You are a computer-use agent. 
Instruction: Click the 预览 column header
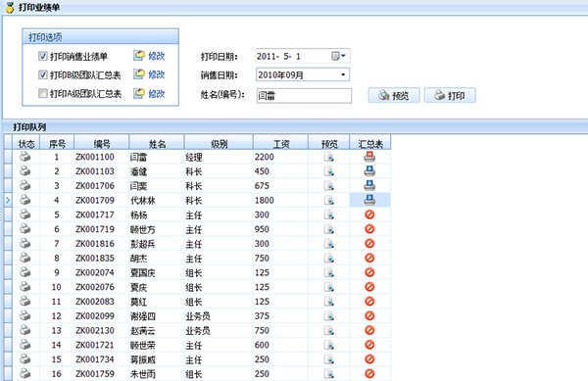[329, 143]
